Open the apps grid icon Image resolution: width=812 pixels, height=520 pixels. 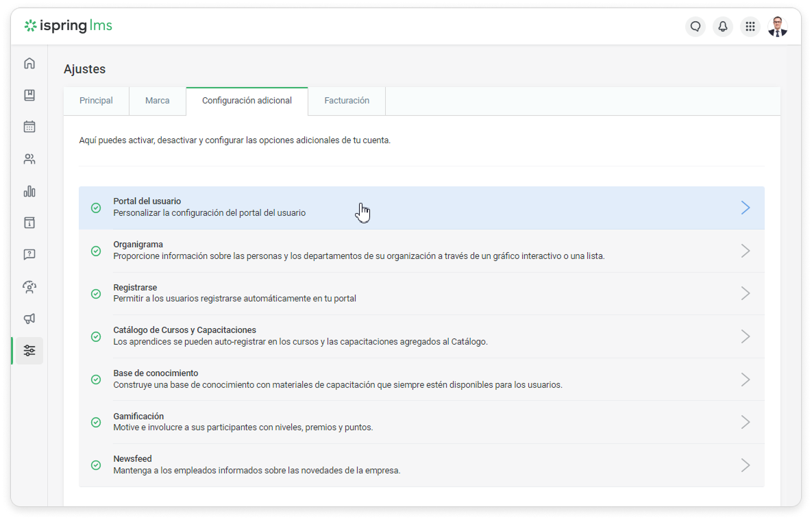750,27
